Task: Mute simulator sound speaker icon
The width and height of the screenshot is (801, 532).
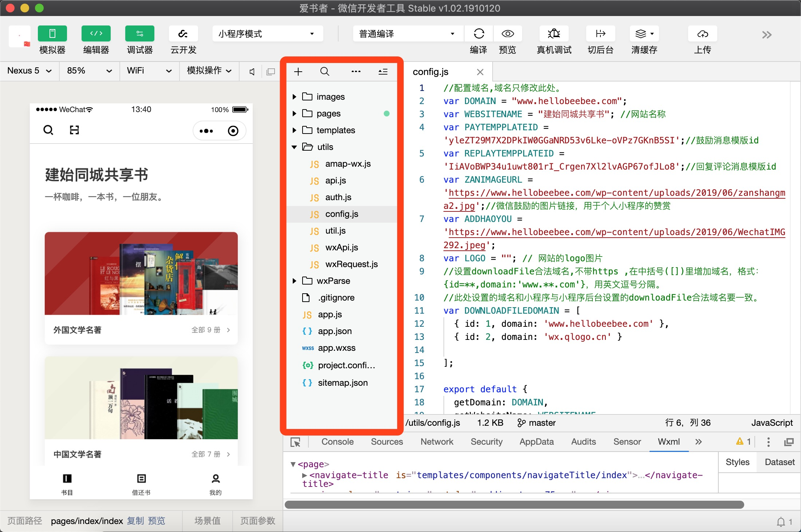Action: 252,72
